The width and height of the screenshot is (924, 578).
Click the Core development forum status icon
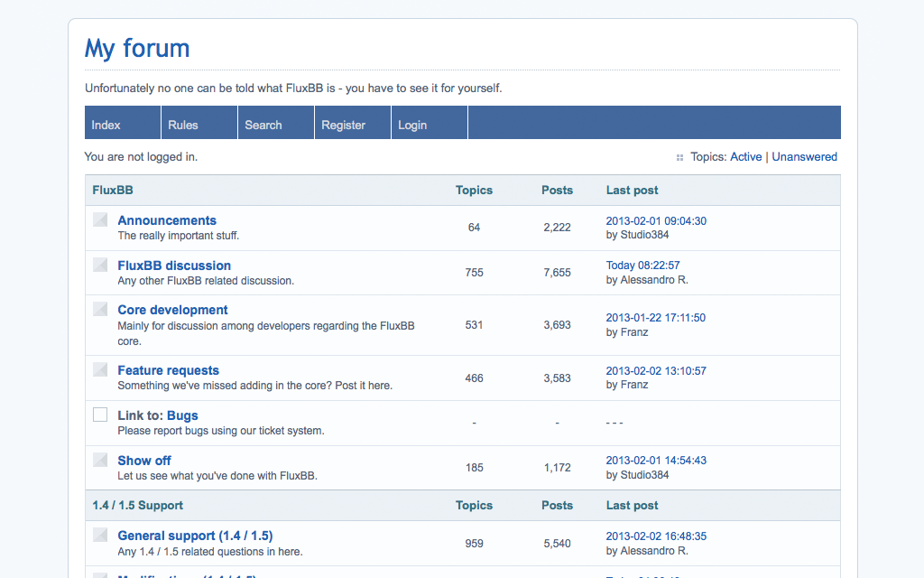click(x=100, y=309)
